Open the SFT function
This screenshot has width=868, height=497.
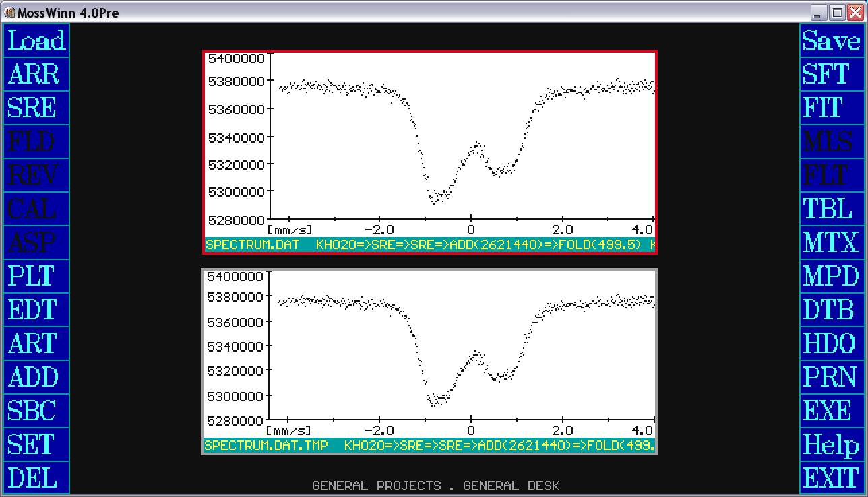(831, 74)
